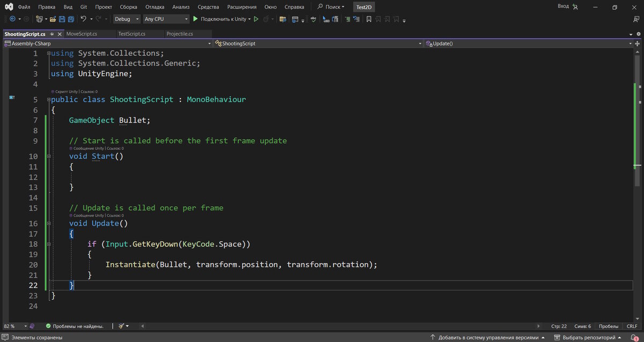Click the account sign-in person icon
This screenshot has height=342, width=644.
click(575, 6)
